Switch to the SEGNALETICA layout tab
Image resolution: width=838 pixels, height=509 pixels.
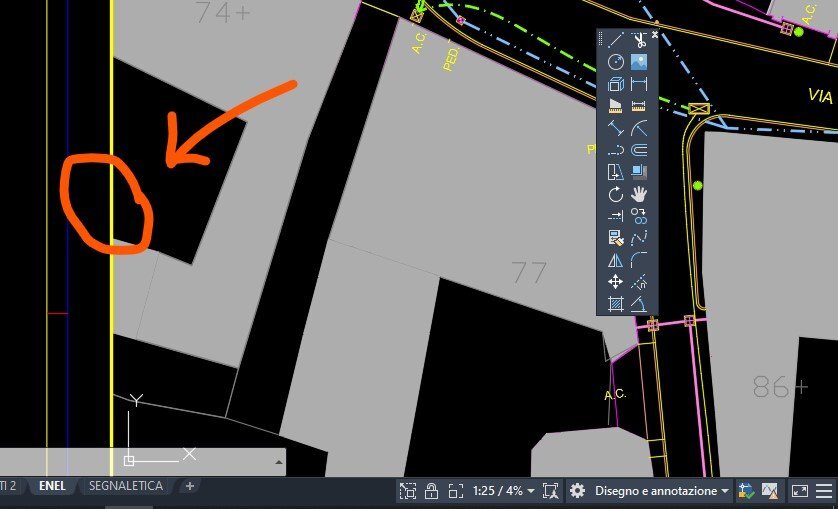(126, 486)
